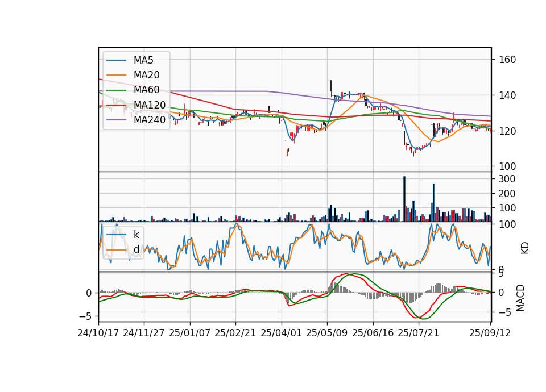Click the 140 price axis label
Image resolution: width=546 pixels, height=392 pixels.
[507, 95]
